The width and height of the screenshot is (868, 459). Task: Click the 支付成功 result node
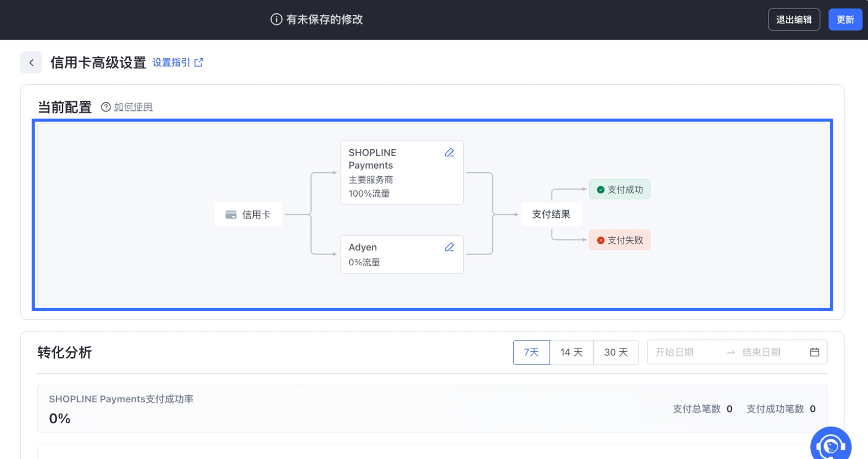point(619,190)
